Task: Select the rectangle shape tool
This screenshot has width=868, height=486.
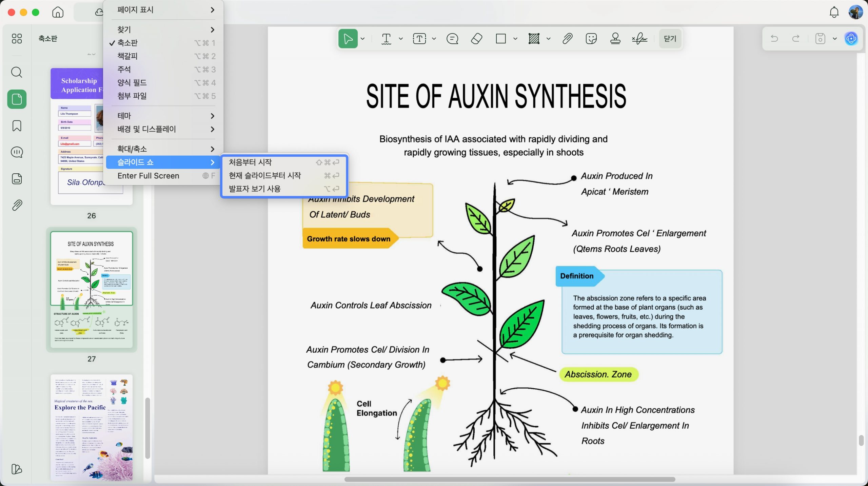Action: click(501, 39)
